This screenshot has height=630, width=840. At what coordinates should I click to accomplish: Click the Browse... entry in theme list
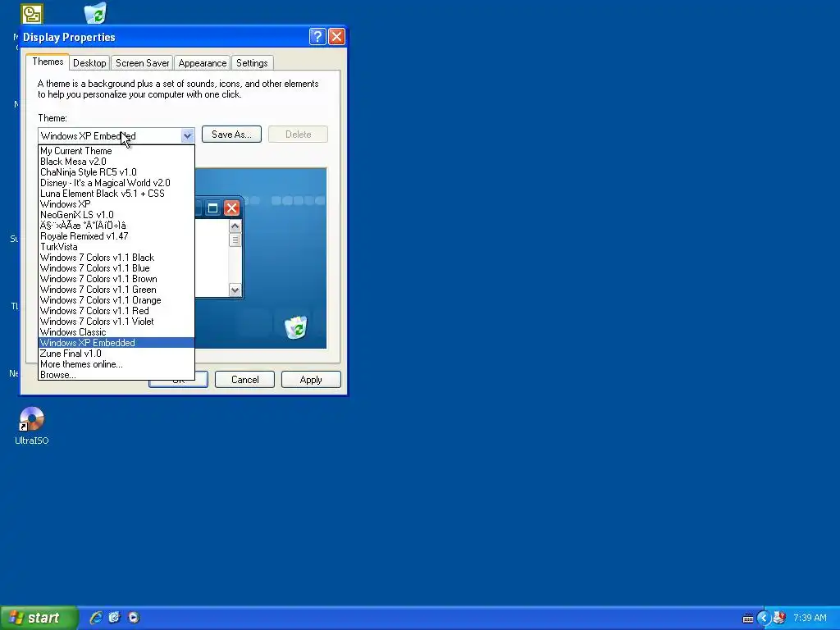(116, 375)
